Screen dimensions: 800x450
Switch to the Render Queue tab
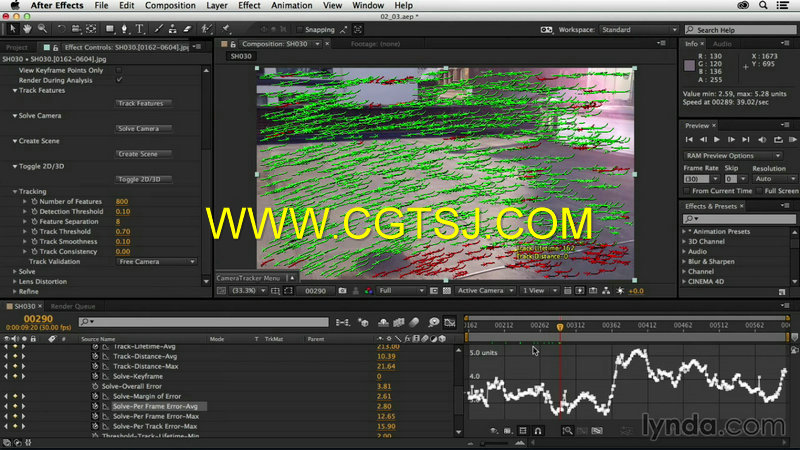point(72,306)
